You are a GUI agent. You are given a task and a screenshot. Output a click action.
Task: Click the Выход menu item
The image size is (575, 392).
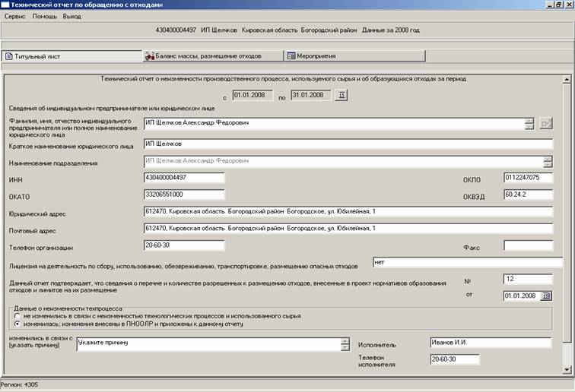point(72,16)
